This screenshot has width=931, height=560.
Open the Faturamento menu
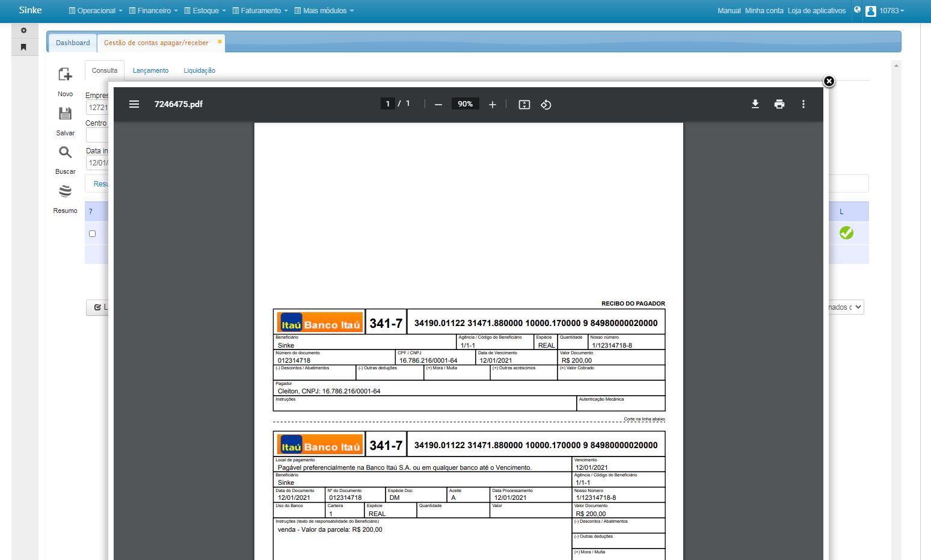260,11
